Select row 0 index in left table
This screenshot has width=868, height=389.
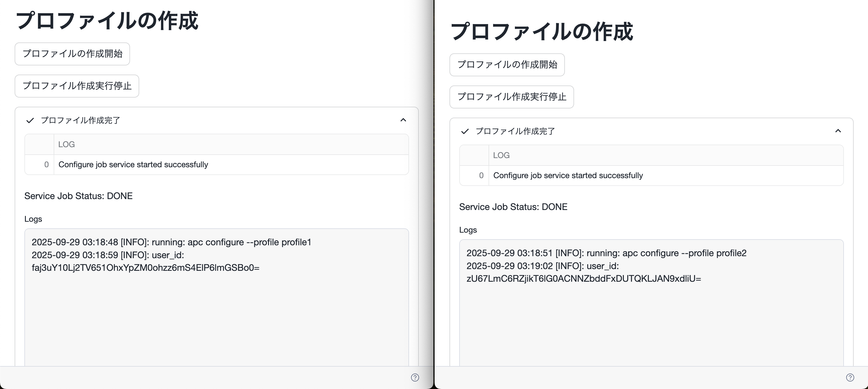(46, 165)
